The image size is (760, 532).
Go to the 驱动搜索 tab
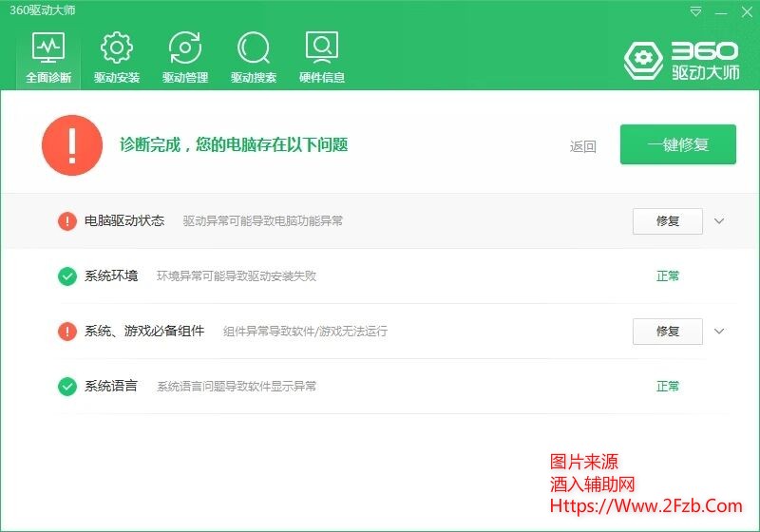point(254,57)
